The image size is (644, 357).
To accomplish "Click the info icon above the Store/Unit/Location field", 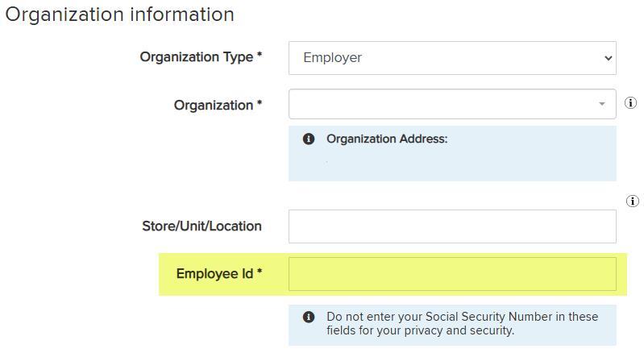I will click(633, 201).
